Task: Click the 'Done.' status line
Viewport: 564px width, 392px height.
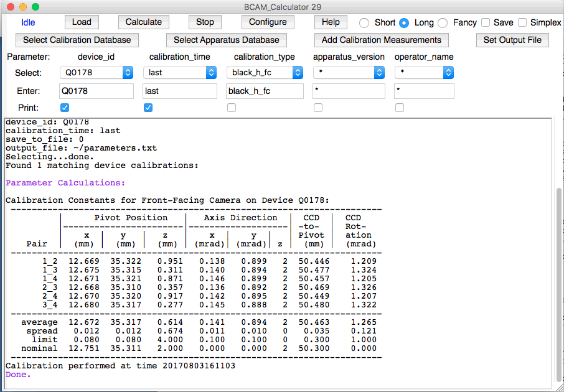Action: pyautogui.click(x=18, y=375)
